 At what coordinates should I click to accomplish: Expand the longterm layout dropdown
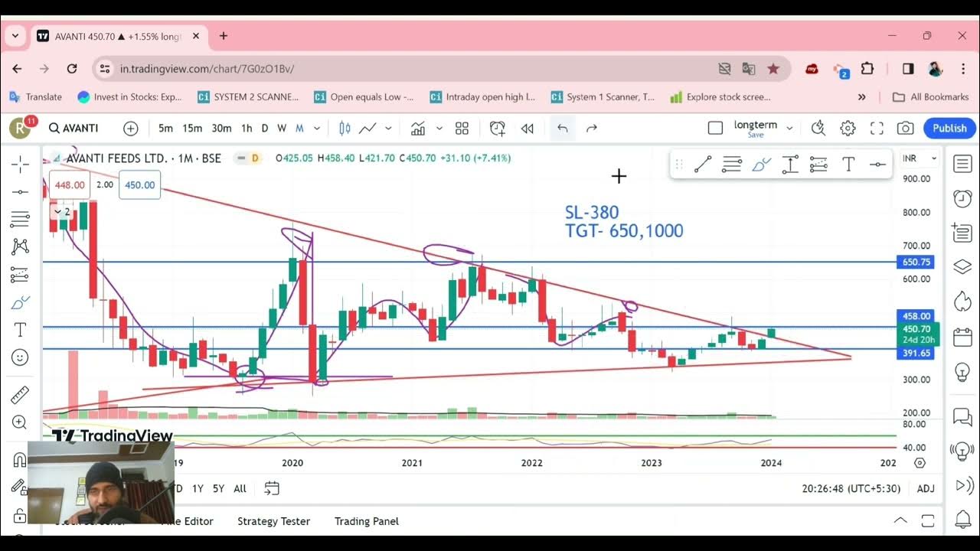click(789, 128)
